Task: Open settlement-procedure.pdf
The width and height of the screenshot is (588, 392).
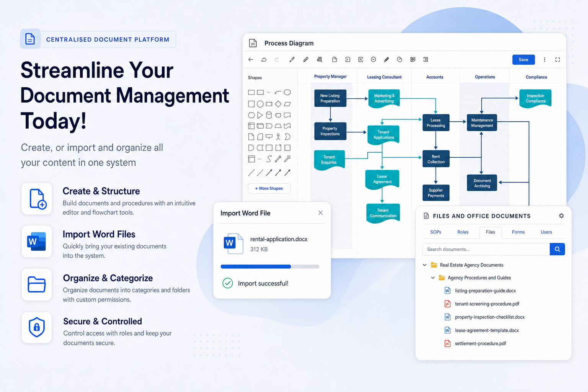Action: coord(480,343)
